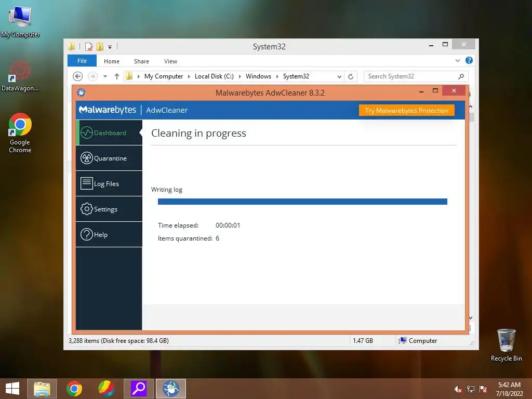Open the Action Center flag icon
This screenshot has width=532, height=399.
483,389
